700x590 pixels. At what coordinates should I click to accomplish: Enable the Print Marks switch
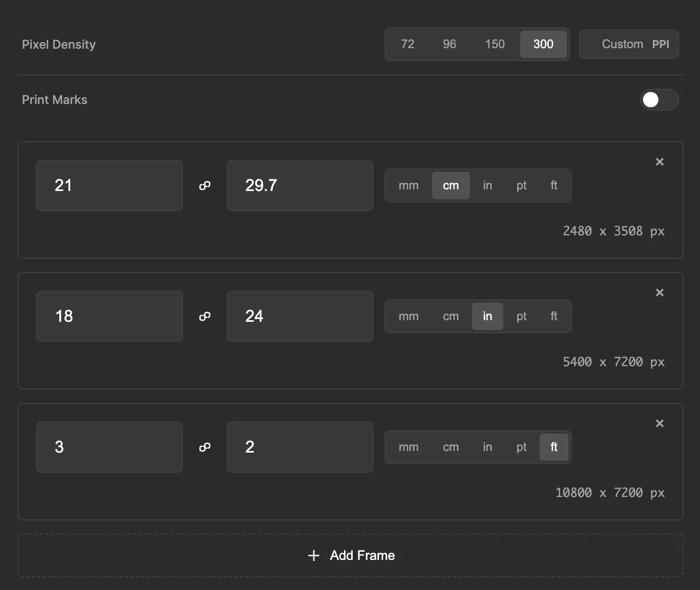[x=659, y=100]
